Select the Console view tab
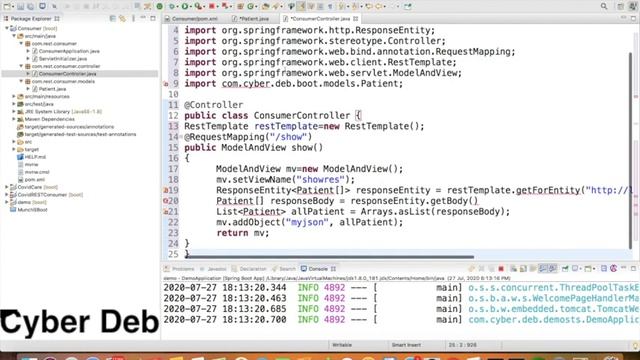 (318, 269)
